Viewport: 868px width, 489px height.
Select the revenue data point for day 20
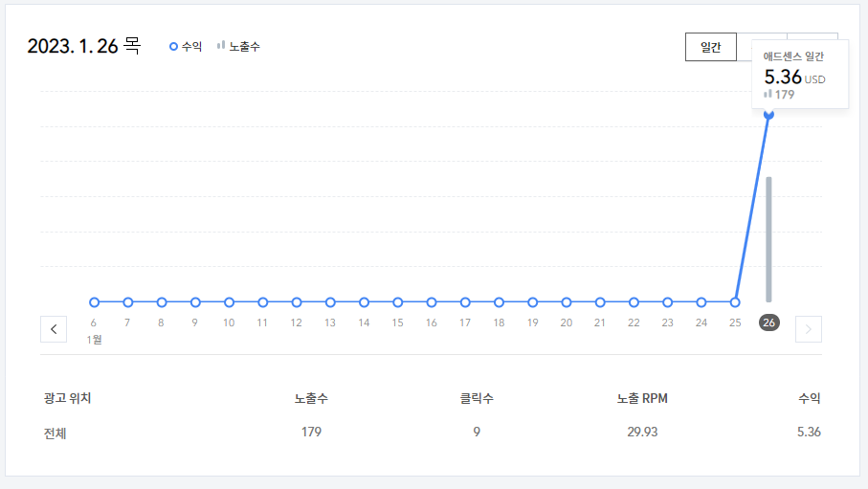[567, 302]
